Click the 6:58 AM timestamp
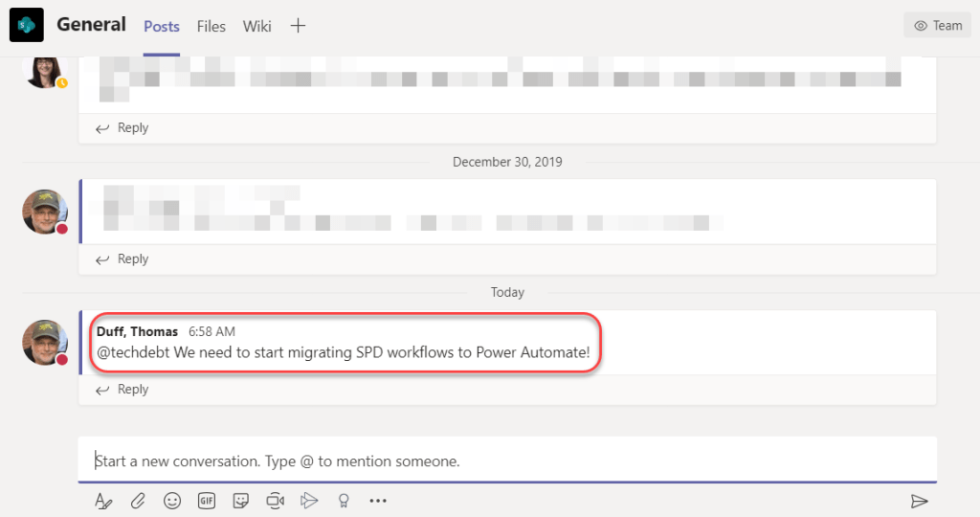The width and height of the screenshot is (980, 517). click(x=212, y=331)
